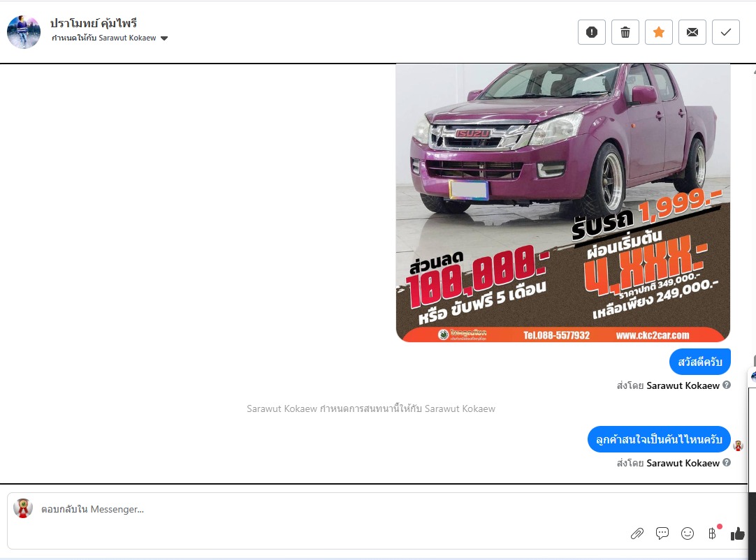Select the ลูกค้าสนใจเป็นคันไหนครับ message bubble

tap(659, 439)
